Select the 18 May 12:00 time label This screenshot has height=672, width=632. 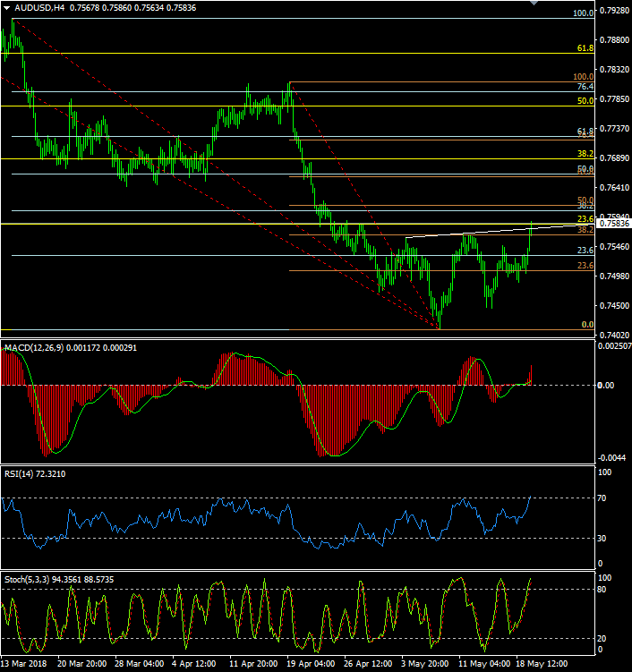tap(541, 665)
